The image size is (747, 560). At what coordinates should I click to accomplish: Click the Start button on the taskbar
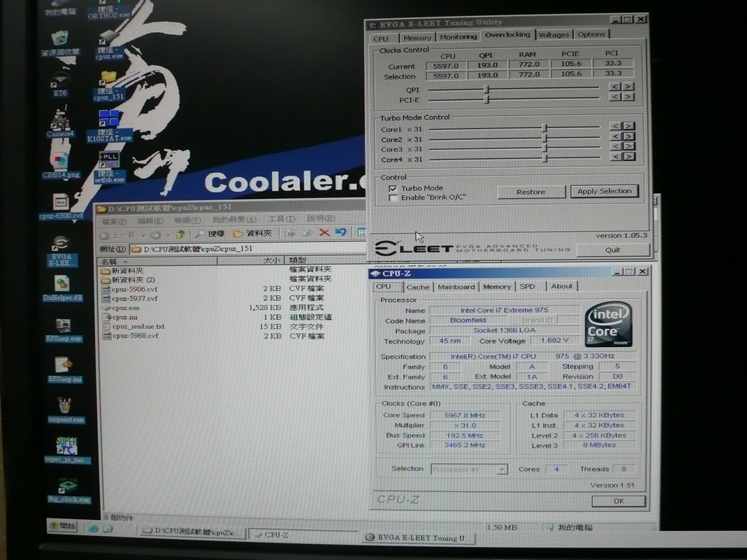63,525
